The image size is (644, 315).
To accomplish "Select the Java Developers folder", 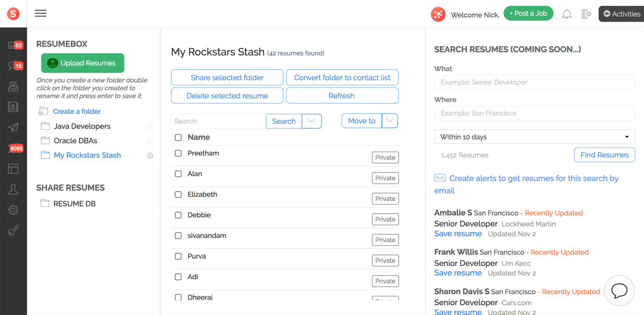I will point(82,126).
